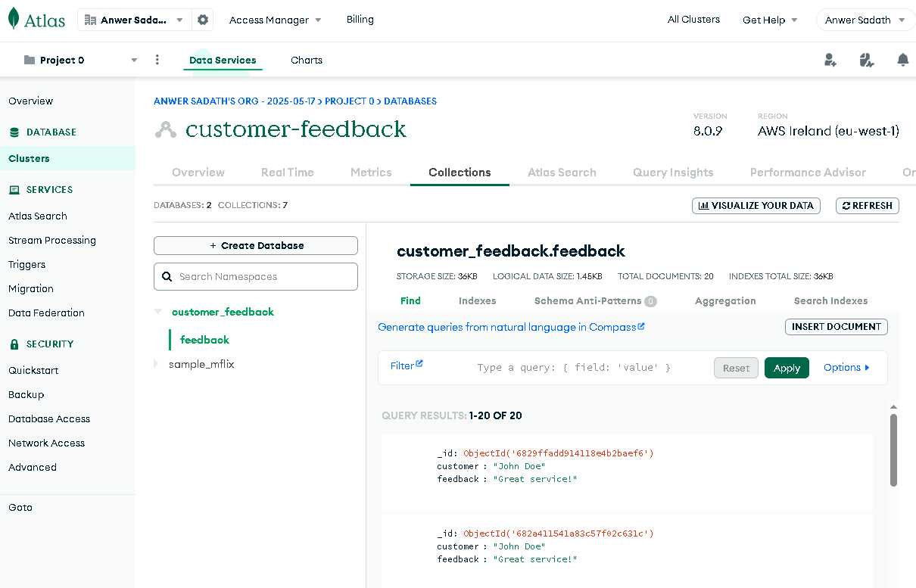Open the notifications bell icon
The height and width of the screenshot is (588, 916).
[x=902, y=60]
